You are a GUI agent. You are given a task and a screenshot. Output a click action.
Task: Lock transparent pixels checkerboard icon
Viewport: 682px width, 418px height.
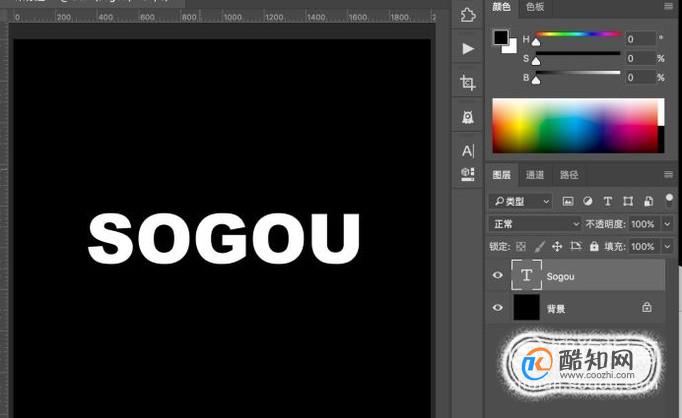[521, 247]
